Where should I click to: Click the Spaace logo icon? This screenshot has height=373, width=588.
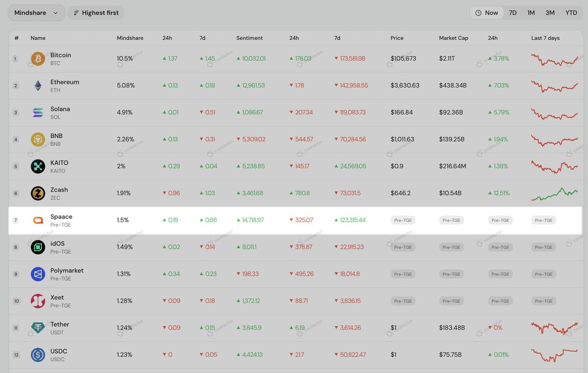38,220
